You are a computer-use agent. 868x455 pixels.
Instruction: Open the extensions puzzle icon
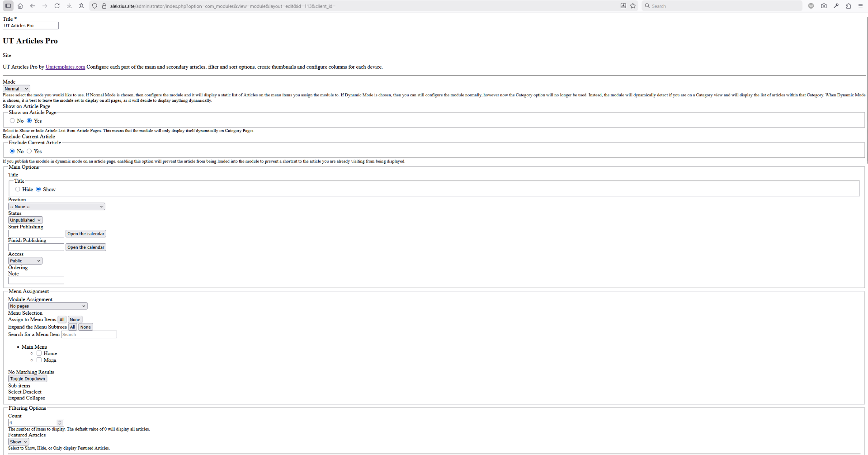tap(848, 6)
